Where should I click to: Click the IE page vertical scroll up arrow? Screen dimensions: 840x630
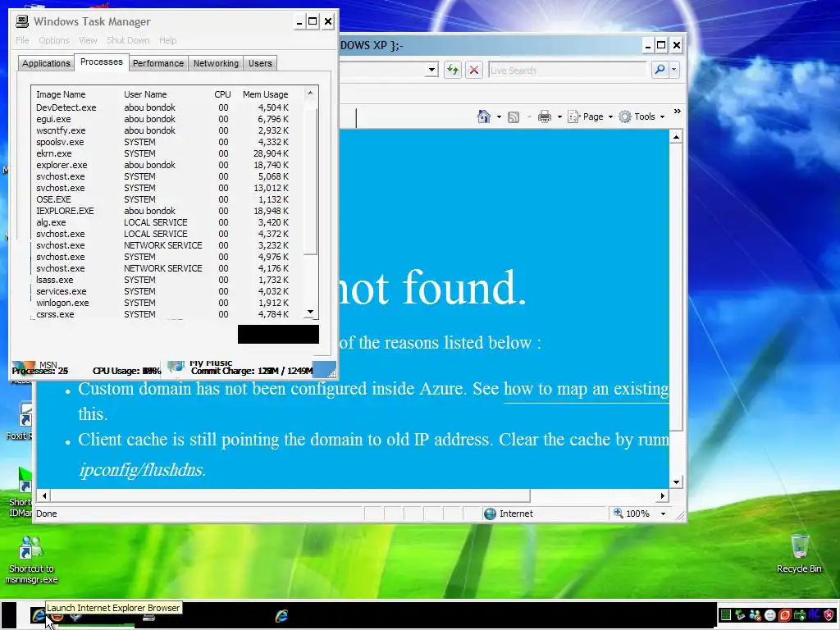[676, 137]
